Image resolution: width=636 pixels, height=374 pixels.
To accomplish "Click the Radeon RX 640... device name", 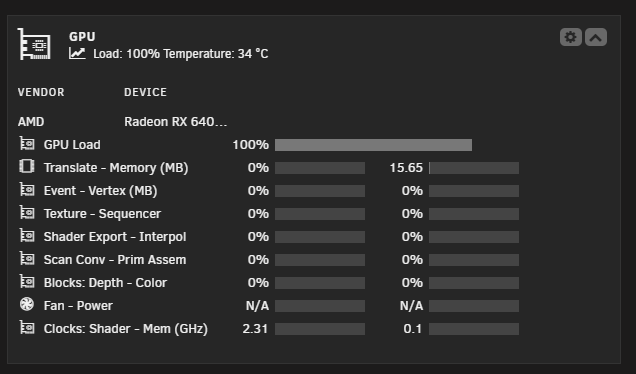I will [176, 122].
